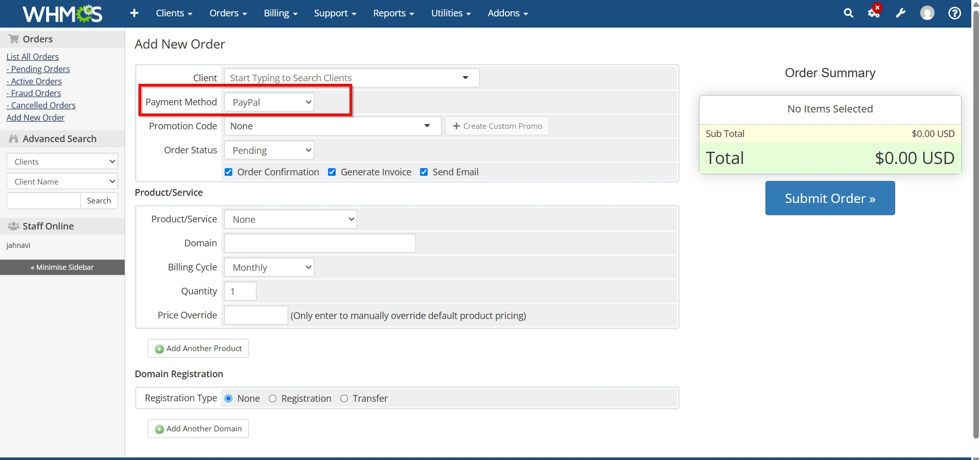This screenshot has width=980, height=460.
Task: Click the green plus icon in Add Another Domain
Action: coord(159,429)
